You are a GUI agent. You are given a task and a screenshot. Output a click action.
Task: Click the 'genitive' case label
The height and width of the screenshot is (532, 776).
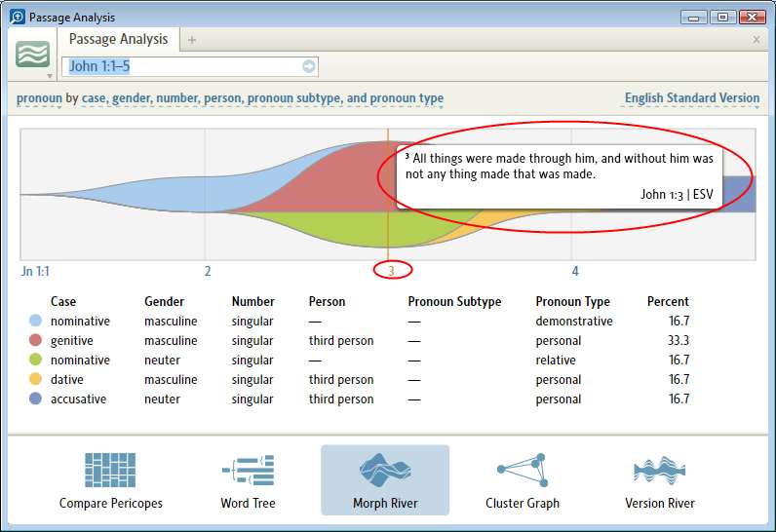tap(72, 341)
